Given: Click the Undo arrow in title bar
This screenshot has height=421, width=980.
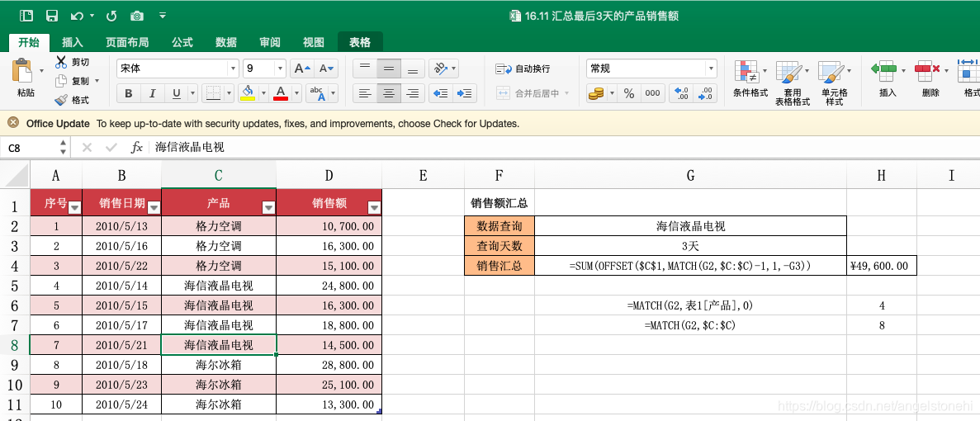Looking at the screenshot, I should (78, 16).
